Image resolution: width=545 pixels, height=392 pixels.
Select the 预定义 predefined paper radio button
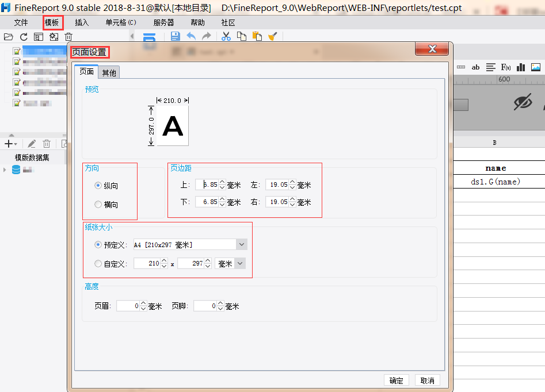pos(98,245)
